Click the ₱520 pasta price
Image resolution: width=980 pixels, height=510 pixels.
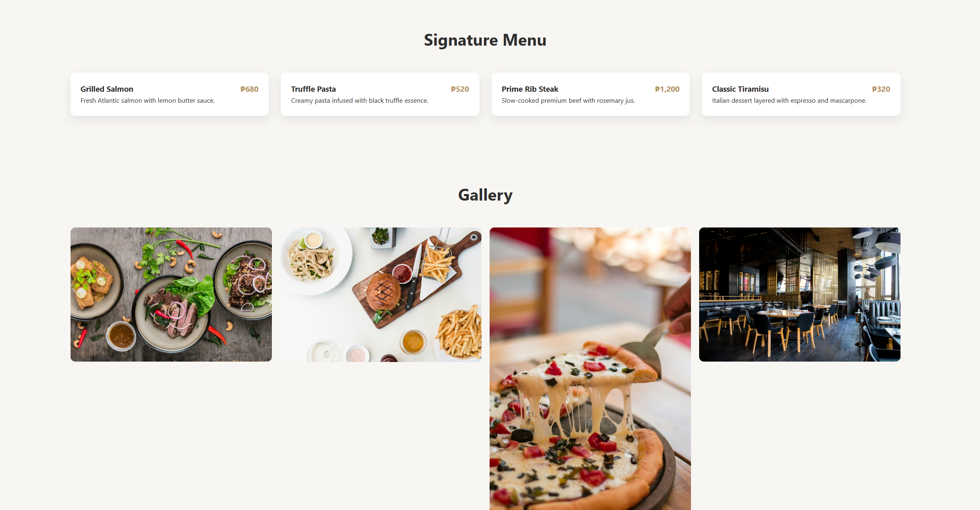coord(460,89)
